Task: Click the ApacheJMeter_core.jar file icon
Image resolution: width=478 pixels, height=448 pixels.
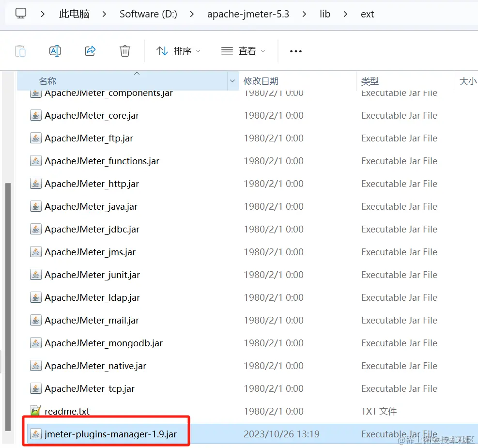Action: pos(36,115)
